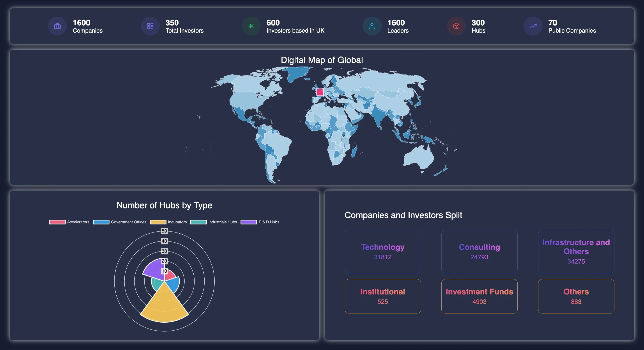The image size is (644, 350).
Task: Click the trending arrow icon beside Public Companies
Action: tap(533, 26)
